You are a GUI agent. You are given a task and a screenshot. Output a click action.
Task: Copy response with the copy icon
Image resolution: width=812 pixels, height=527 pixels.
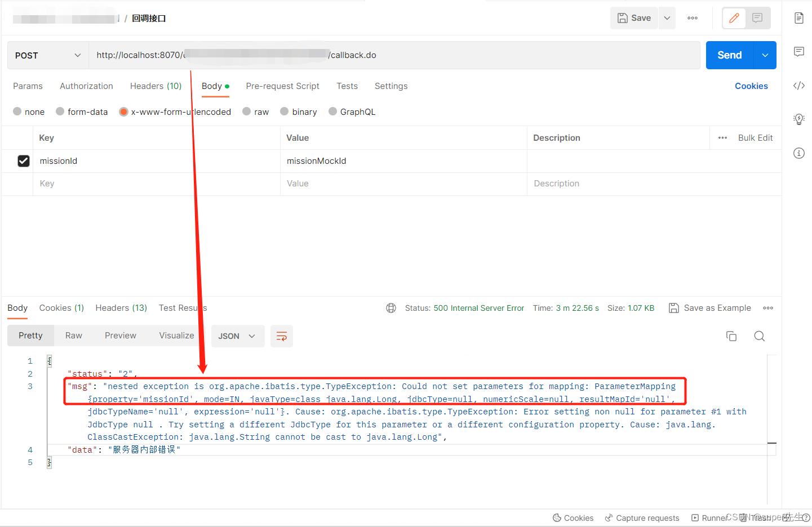click(x=731, y=336)
